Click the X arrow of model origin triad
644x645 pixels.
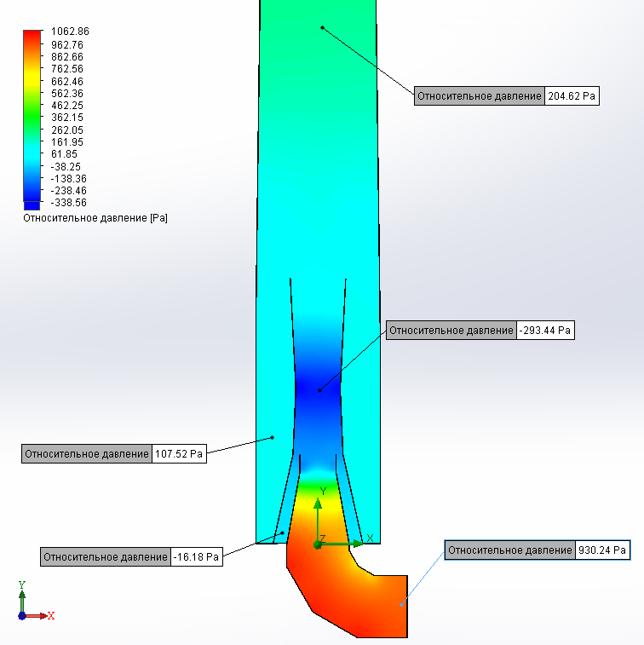tap(349, 543)
